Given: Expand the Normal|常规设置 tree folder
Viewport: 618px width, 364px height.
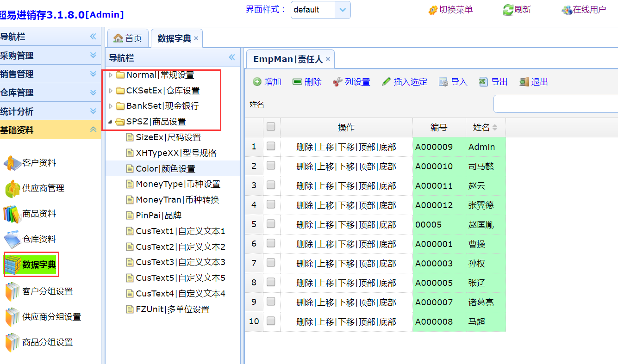Looking at the screenshot, I should click(x=111, y=75).
